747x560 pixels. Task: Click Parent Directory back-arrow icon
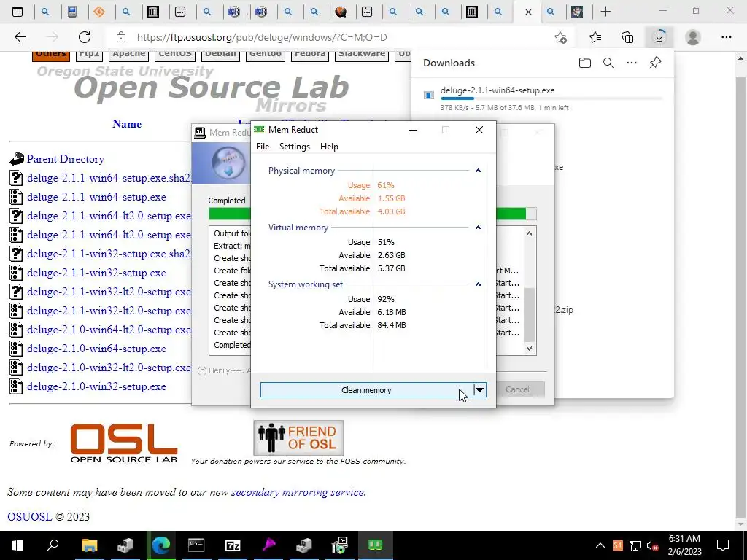(x=17, y=158)
